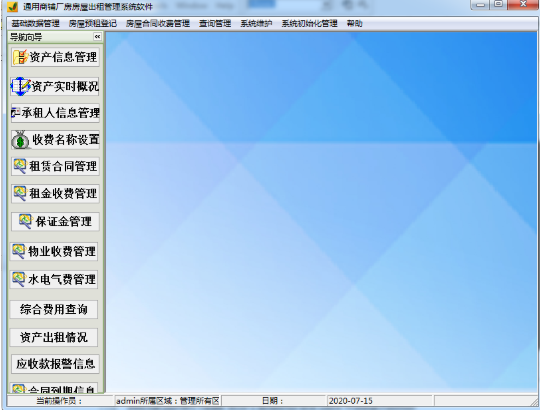Open the 帮助 menu
Image resolution: width=540 pixels, height=410 pixels.
tap(354, 23)
